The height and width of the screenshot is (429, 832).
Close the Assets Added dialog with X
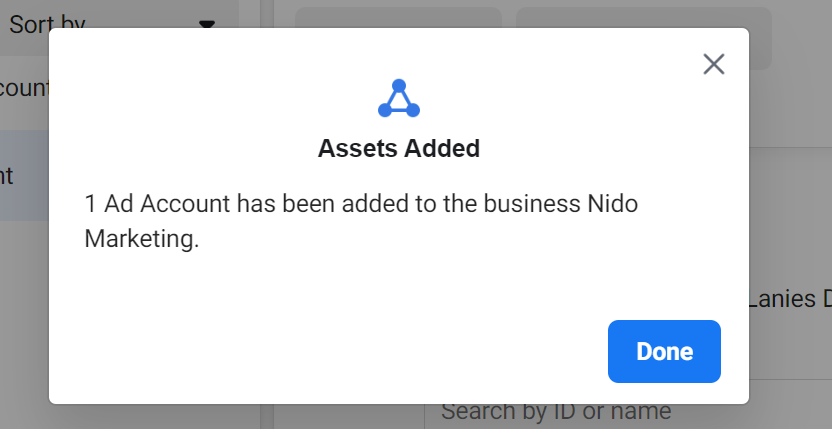(x=714, y=64)
